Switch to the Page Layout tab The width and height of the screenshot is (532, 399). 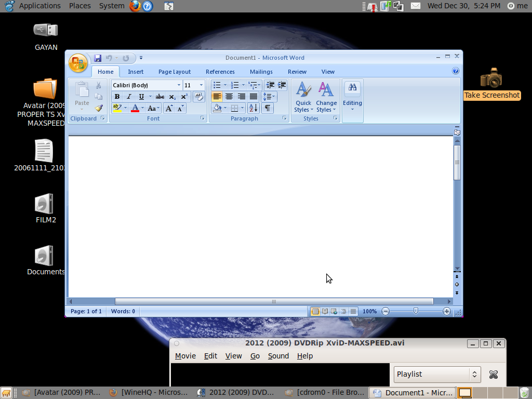[x=175, y=72]
